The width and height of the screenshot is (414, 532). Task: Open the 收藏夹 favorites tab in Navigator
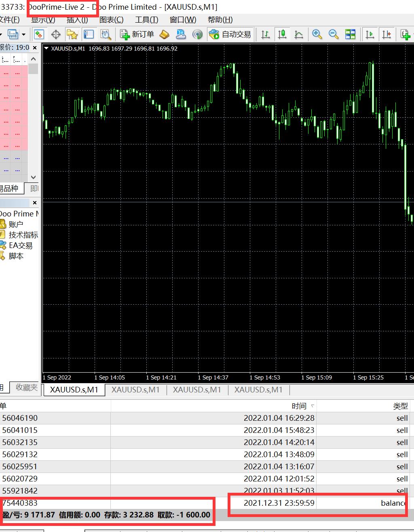(26, 388)
